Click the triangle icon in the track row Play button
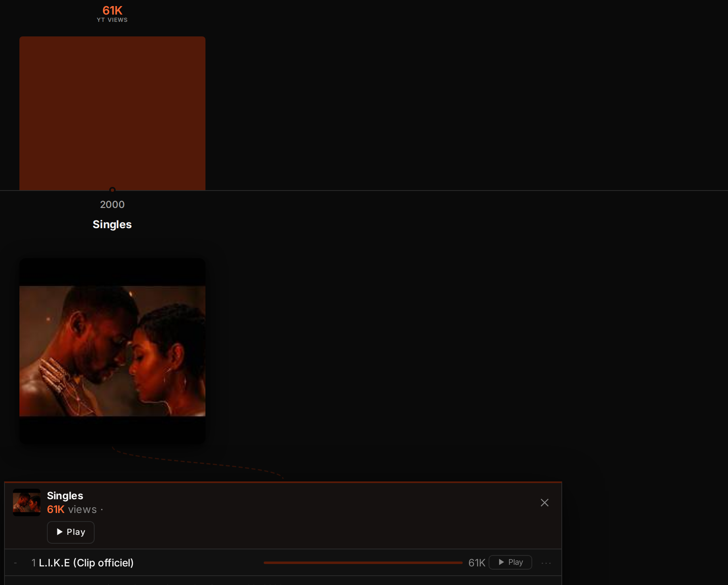 [x=502, y=562]
